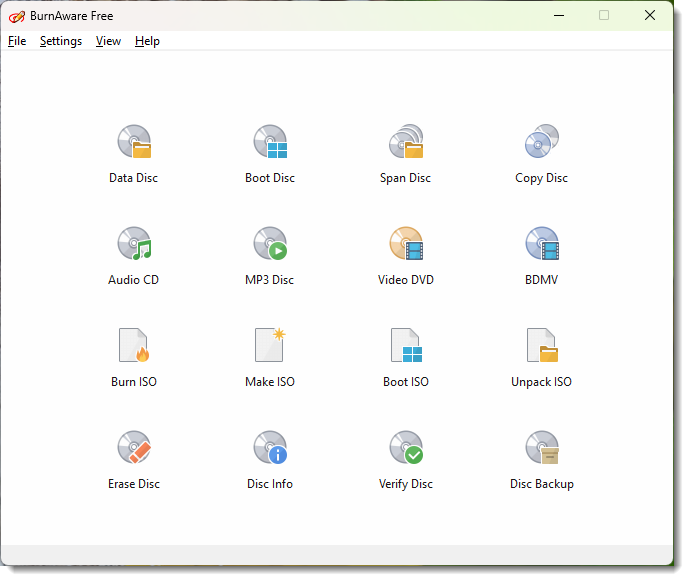Click the "Erase Disc" label
Viewport: 689px width, 581px height.
[x=134, y=483]
